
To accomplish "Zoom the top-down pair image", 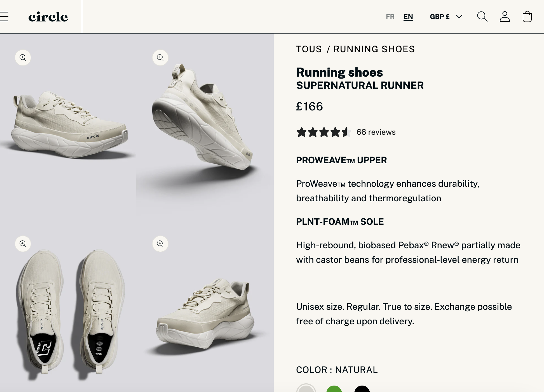I will [23, 244].
